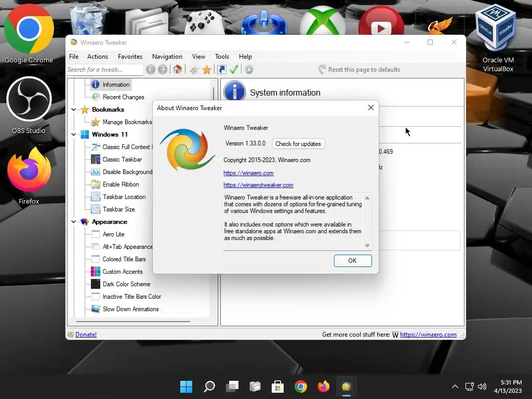The image size is (532, 399).
Task: Click the Classic Taskbar icon
Action: tap(96, 159)
